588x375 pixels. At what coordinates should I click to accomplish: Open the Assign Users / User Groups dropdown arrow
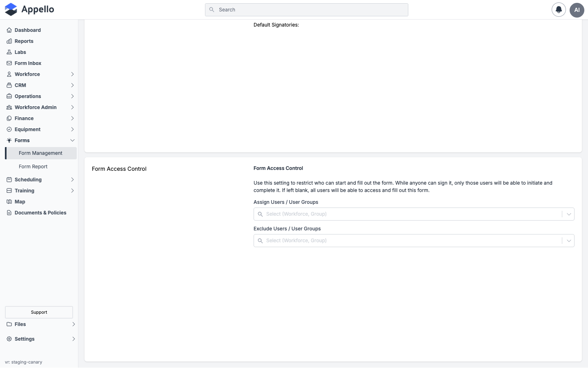point(568,214)
